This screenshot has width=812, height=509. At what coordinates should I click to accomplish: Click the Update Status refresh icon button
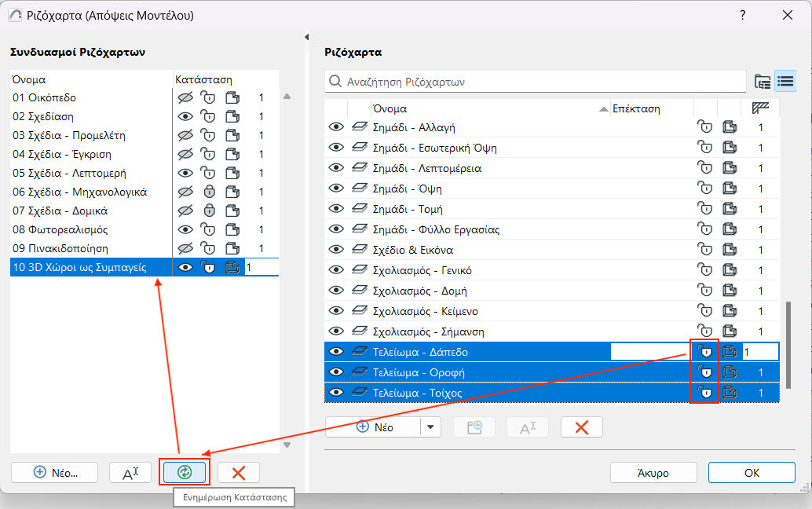pyautogui.click(x=185, y=472)
